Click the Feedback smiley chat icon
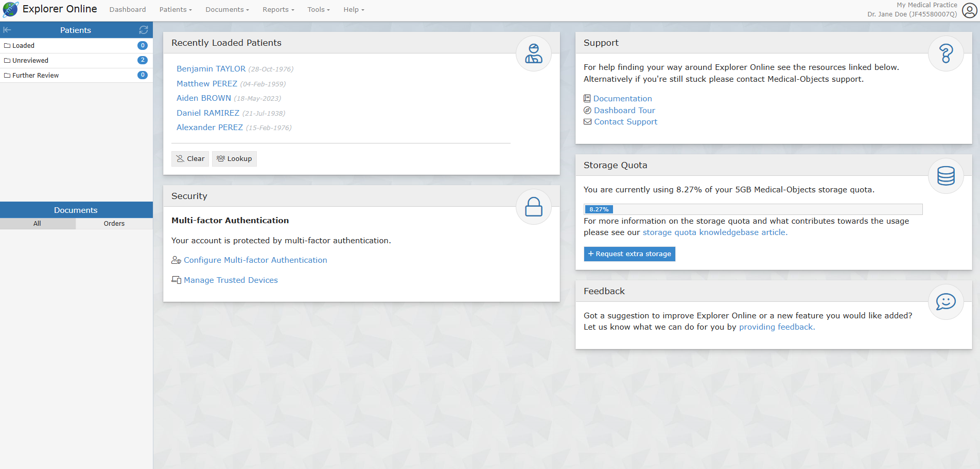 pyautogui.click(x=946, y=302)
